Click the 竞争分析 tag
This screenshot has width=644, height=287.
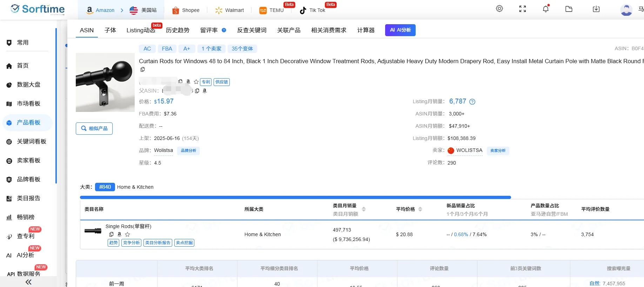[131, 243]
